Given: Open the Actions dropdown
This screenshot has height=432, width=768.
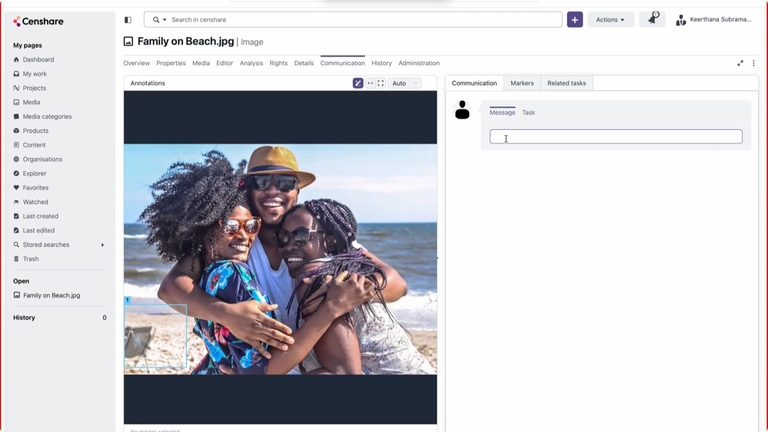Looking at the screenshot, I should 610,20.
